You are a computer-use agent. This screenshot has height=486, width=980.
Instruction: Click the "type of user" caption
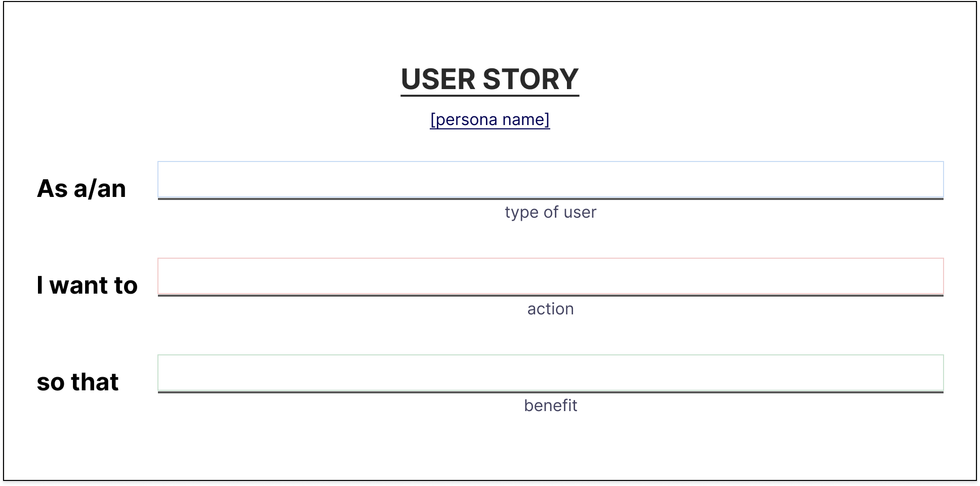click(x=551, y=212)
